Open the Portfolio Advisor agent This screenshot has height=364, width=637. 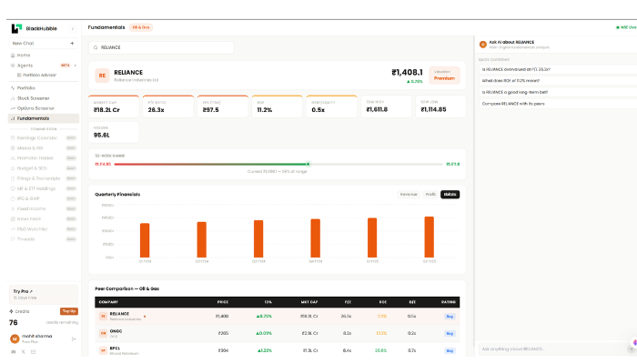point(39,75)
